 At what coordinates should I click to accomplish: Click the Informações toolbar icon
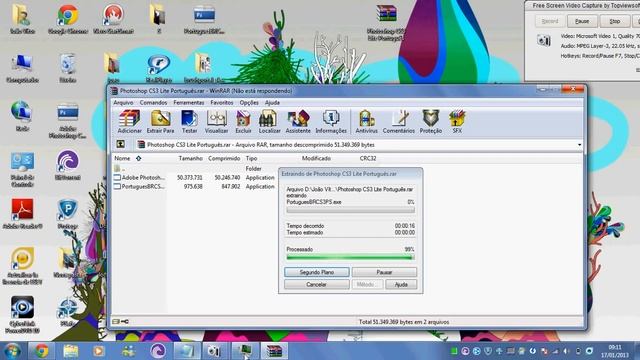(331, 122)
